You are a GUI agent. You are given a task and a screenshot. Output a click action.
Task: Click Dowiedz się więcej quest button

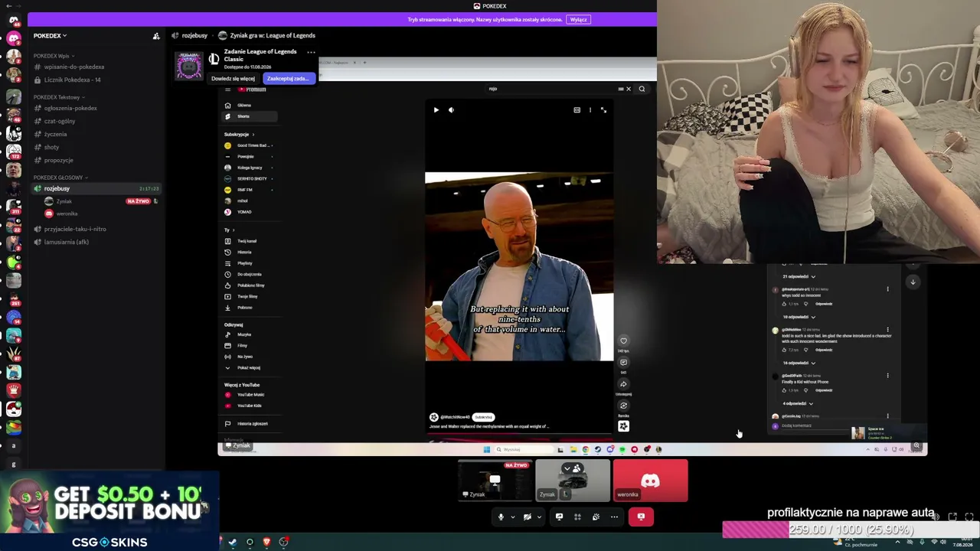click(233, 79)
